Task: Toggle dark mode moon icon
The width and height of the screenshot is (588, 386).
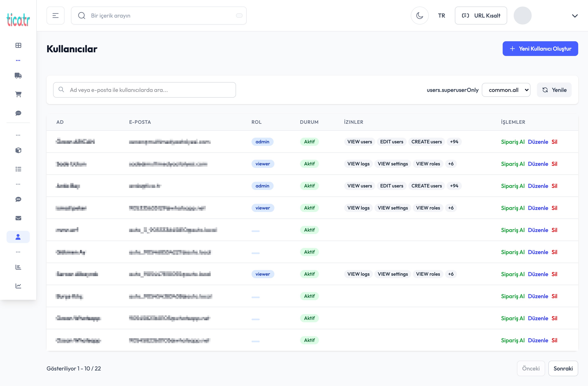Action: 420,16
